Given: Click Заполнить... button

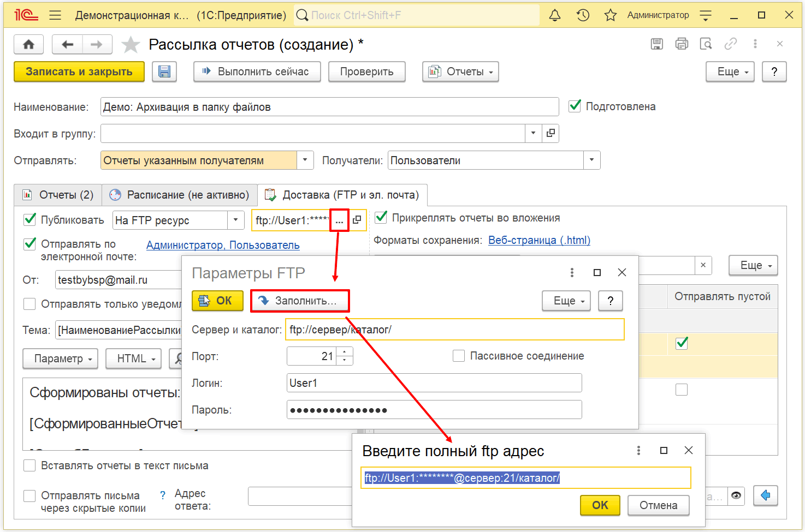Looking at the screenshot, I should pos(299,301).
